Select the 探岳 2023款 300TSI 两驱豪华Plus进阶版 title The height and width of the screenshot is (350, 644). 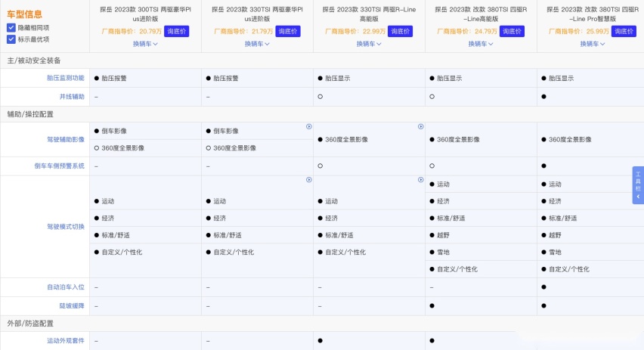(x=145, y=14)
